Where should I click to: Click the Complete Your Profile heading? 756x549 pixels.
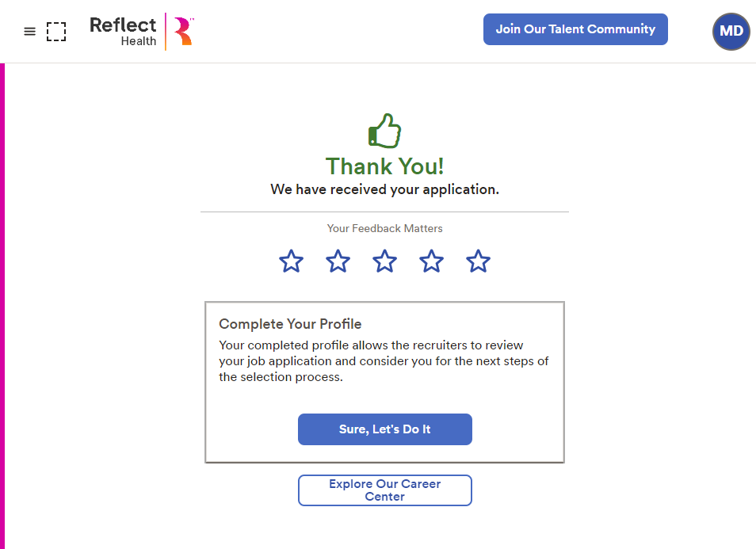(290, 324)
